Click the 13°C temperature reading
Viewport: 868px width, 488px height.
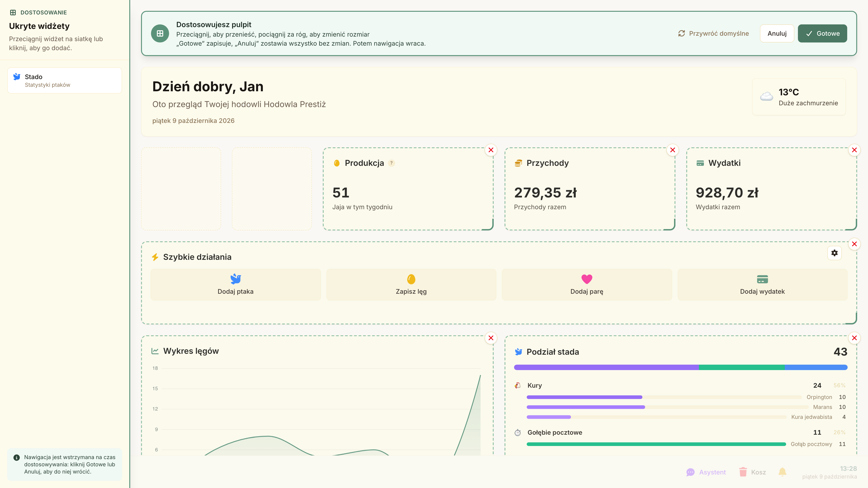789,92
